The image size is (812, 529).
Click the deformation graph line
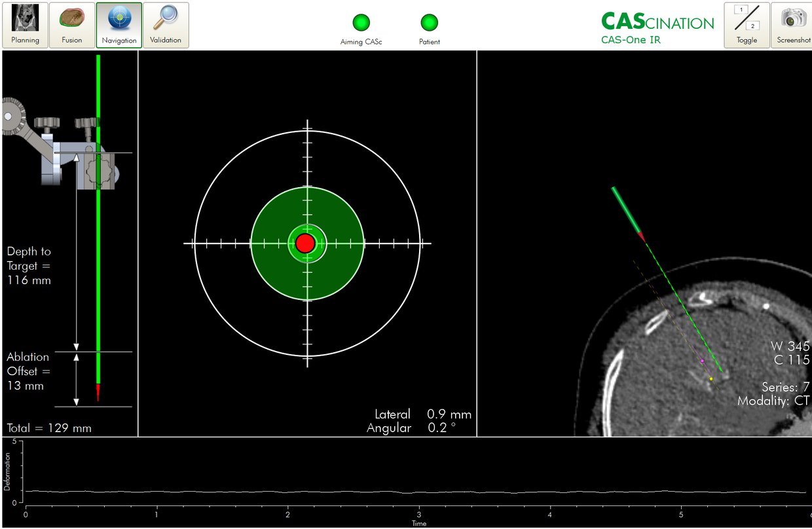415,492
